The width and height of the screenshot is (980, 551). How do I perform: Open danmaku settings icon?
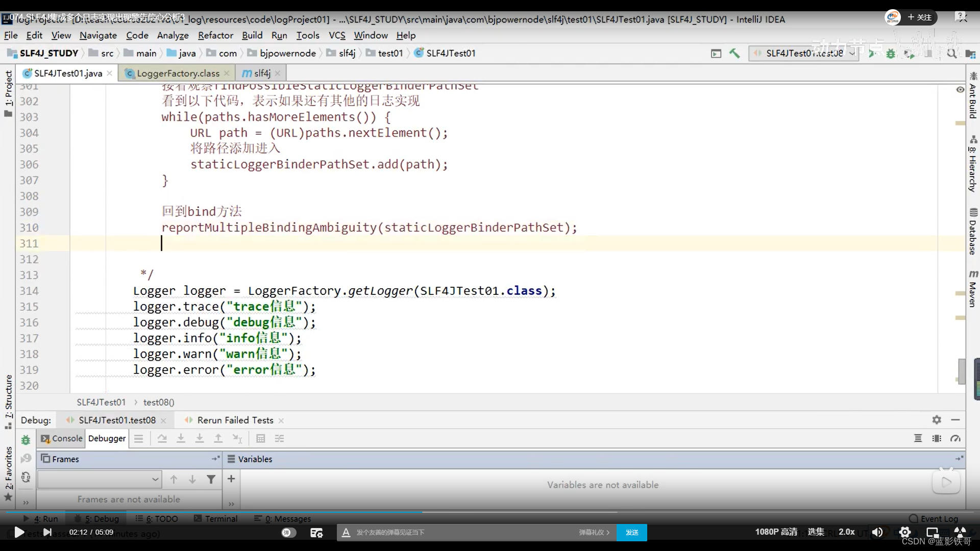pos(316,532)
